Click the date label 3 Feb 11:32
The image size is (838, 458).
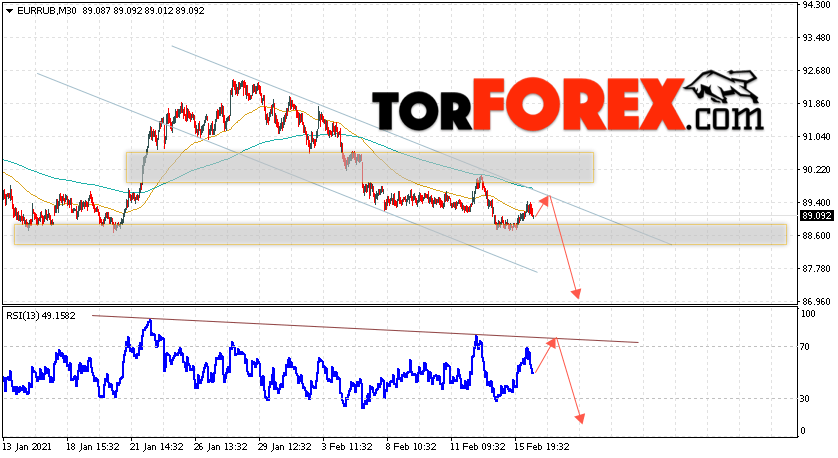(347, 447)
